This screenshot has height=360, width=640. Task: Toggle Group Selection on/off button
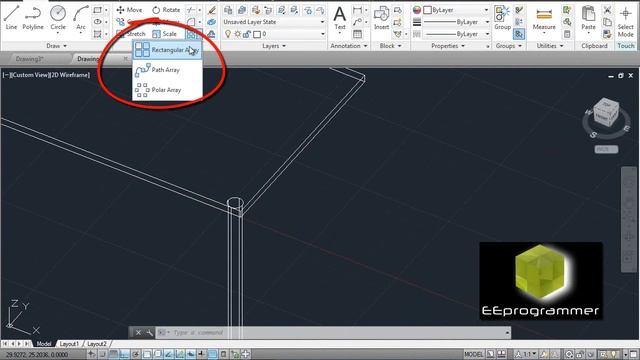pyautogui.click(x=519, y=34)
